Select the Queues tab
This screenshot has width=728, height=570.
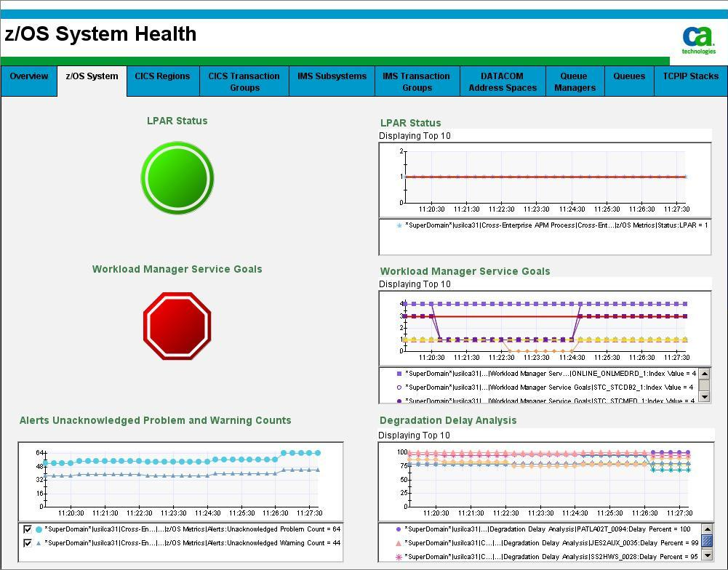click(629, 81)
